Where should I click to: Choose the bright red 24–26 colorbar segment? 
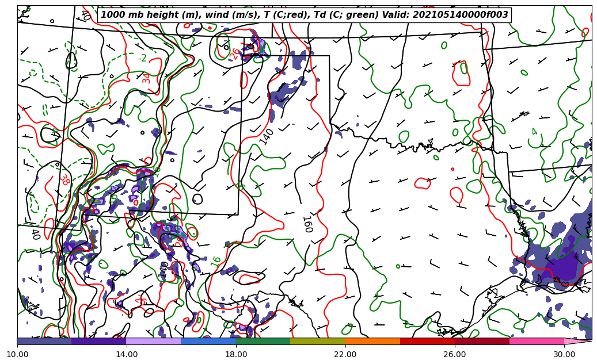click(x=427, y=341)
